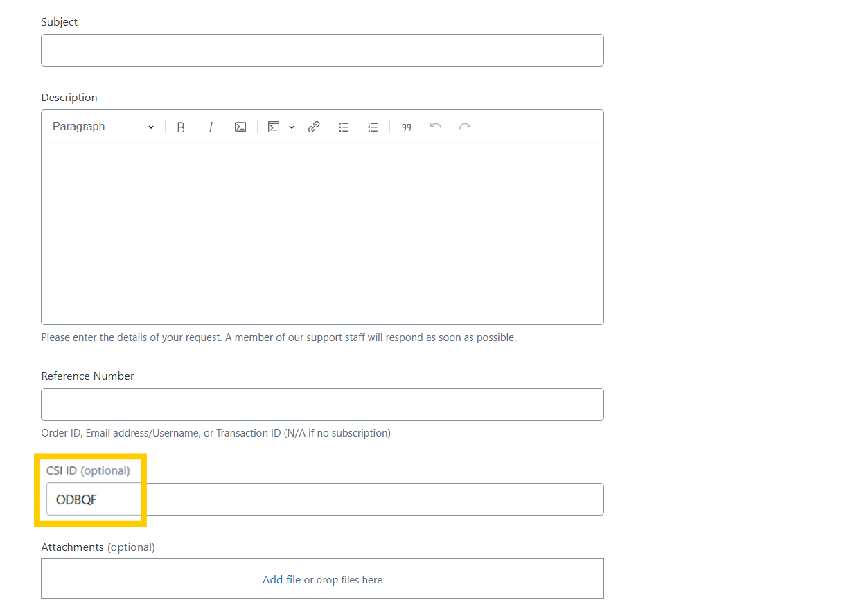Focus the Reference Number field
Screen dimensions: 857x616
pyautogui.click(x=322, y=404)
